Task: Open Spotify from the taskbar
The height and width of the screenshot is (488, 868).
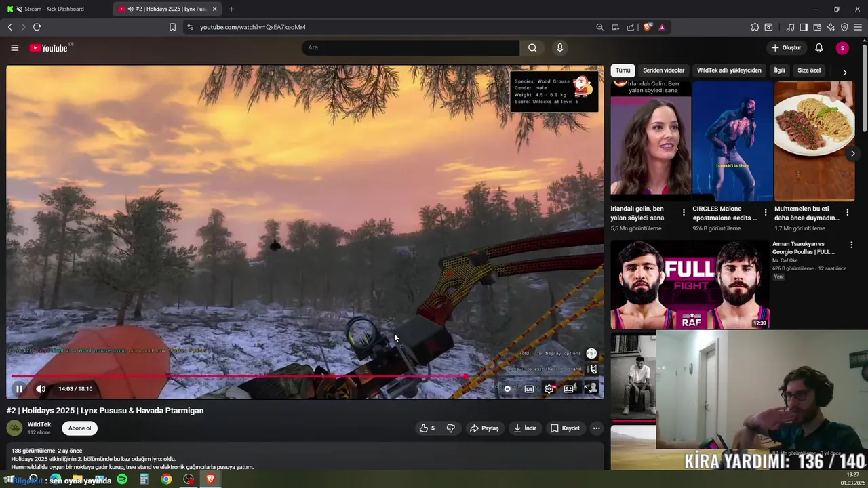Action: point(122,479)
